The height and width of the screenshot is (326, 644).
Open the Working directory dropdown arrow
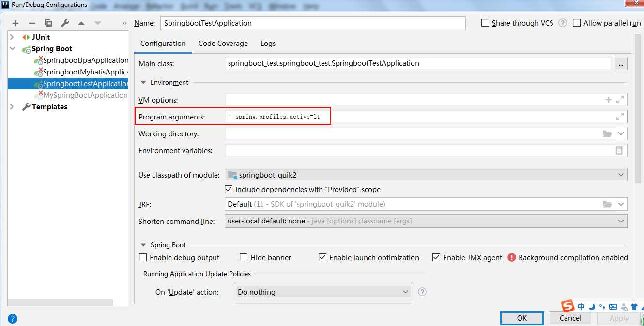tap(621, 133)
